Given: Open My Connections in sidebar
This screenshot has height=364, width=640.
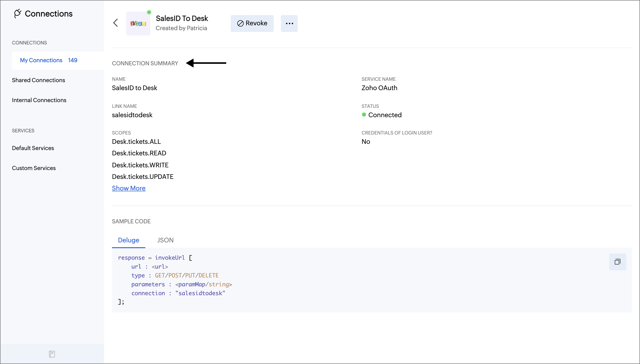Looking at the screenshot, I should click(41, 60).
